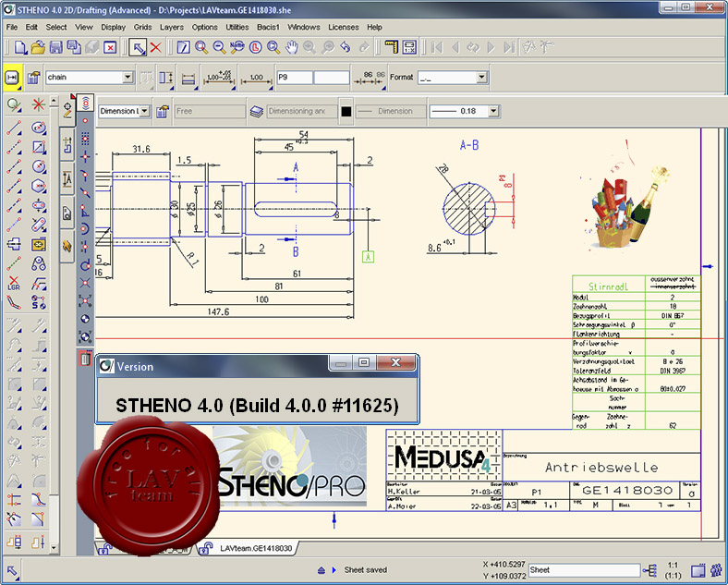
Task: Toggle the vertical dimension orientation button
Action: click(166, 78)
